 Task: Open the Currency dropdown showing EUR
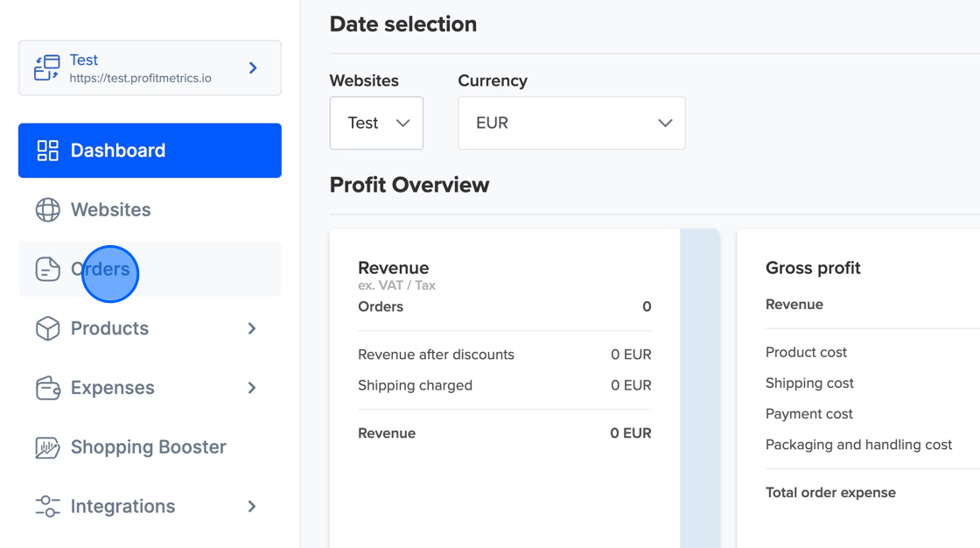[x=570, y=123]
